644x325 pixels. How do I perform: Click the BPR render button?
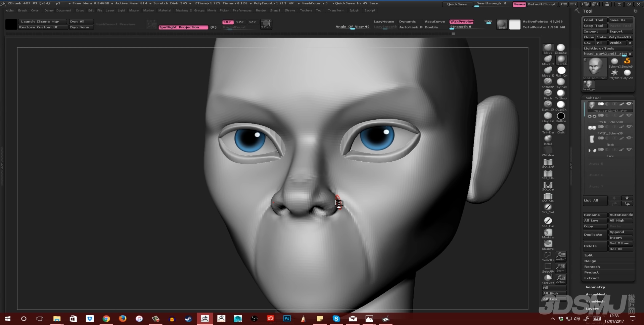[x=502, y=24]
